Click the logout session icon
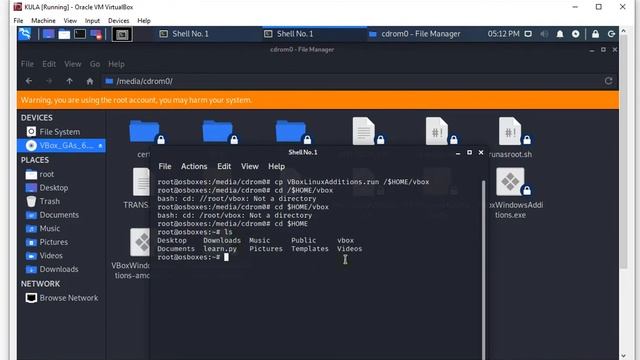This screenshot has width=640, height=360. [x=611, y=34]
